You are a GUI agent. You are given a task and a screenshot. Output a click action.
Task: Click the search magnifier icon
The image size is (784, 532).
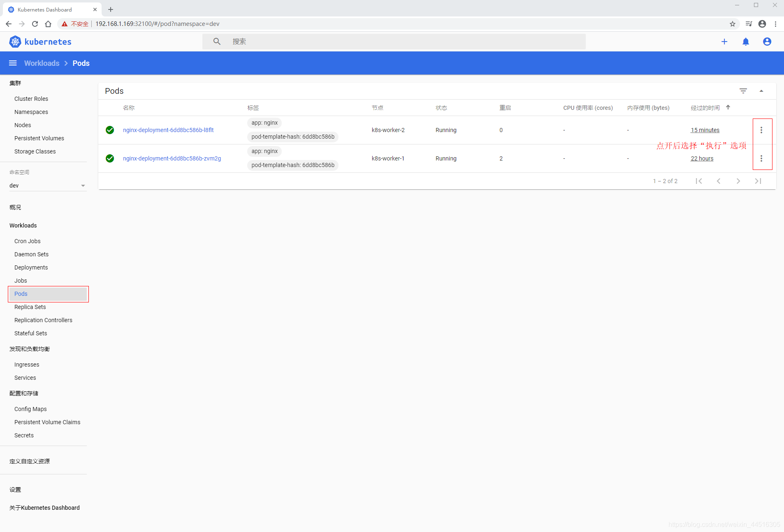217,42
